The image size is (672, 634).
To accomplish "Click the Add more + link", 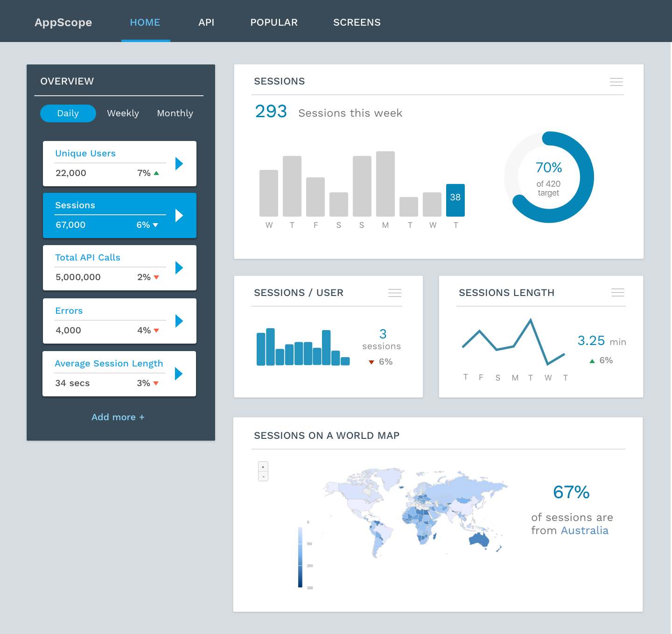I will [118, 417].
